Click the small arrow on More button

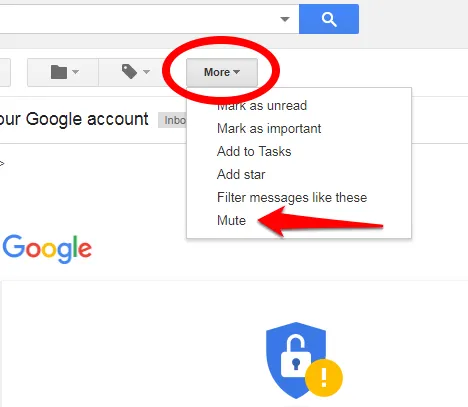pos(236,72)
